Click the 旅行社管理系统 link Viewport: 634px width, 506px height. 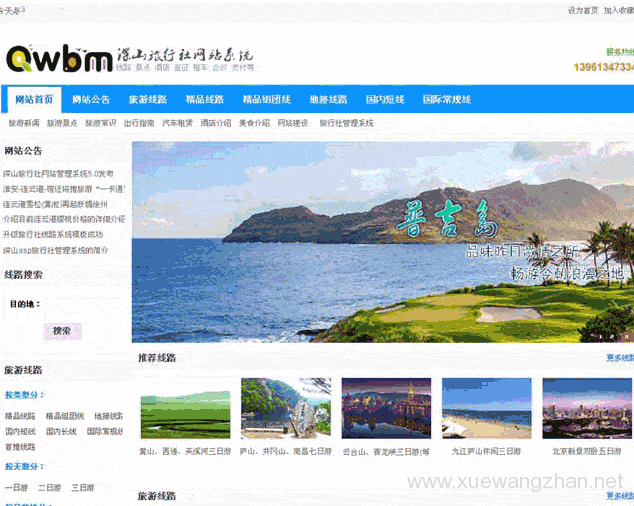click(x=346, y=123)
